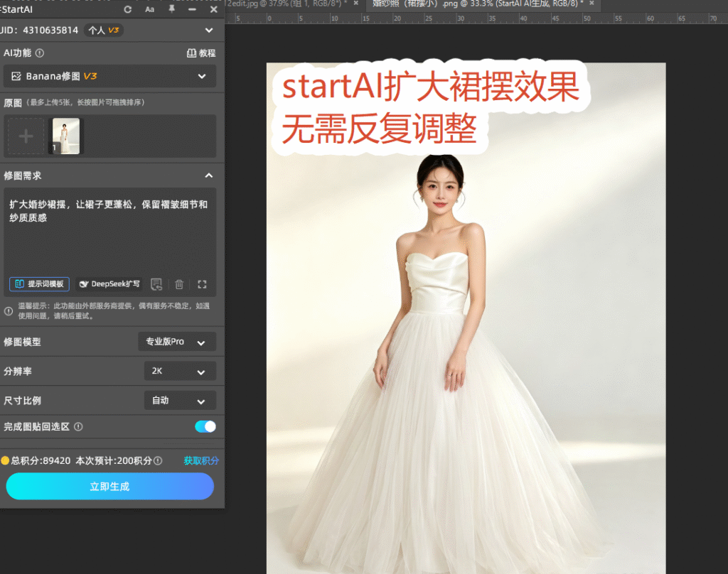728x574 pixels.
Task: Minimize the StartAI panel
Action: pyautogui.click(x=192, y=9)
